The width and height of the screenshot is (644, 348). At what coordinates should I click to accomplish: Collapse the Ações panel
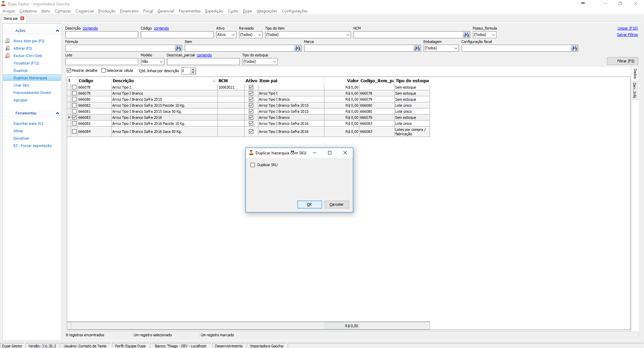57,31
